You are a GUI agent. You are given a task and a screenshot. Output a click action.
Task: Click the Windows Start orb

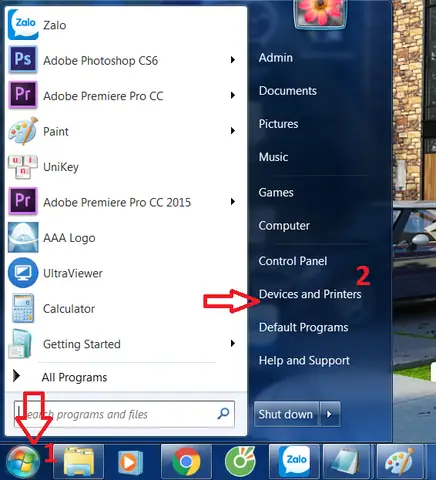pos(23,462)
